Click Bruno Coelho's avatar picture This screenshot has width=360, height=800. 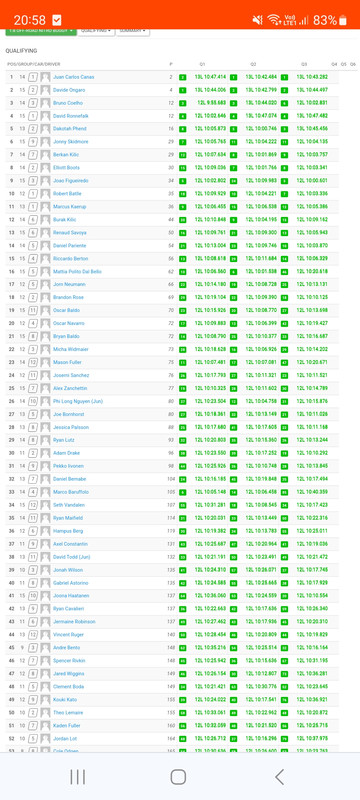[45, 103]
